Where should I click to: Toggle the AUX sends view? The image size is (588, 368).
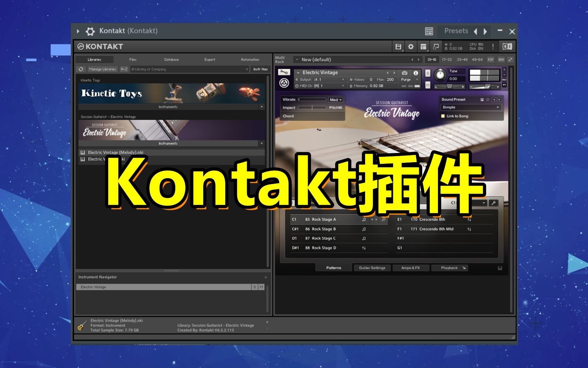point(501,60)
